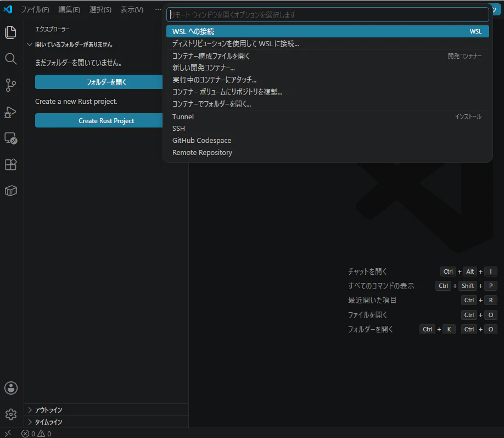The image size is (504, 438).
Task: Open the Manage gear icon
Action: pyautogui.click(x=10, y=414)
